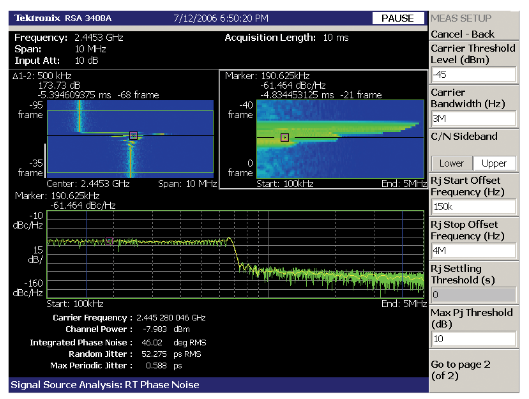Edit the Carrier Threshold Level field
The width and height of the screenshot is (529, 399).
[x=474, y=75]
